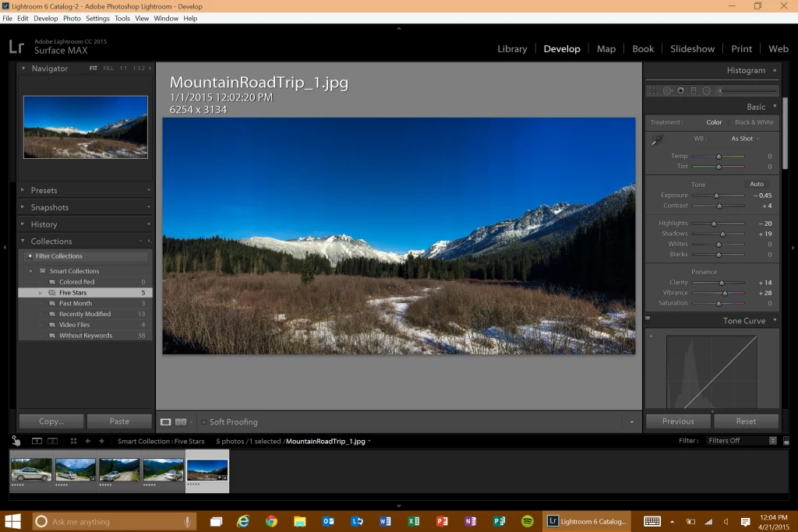The image size is (798, 532).
Task: Set Navigator zoom to FIT
Action: pos(94,68)
